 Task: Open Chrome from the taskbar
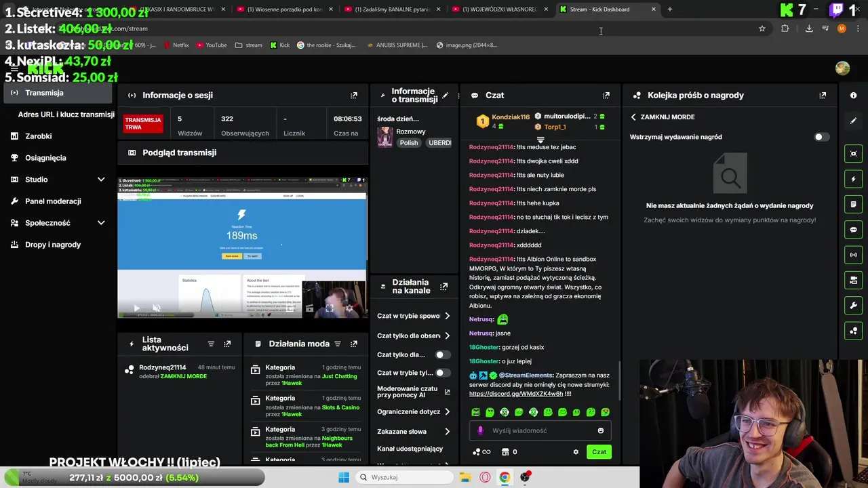pos(505,477)
